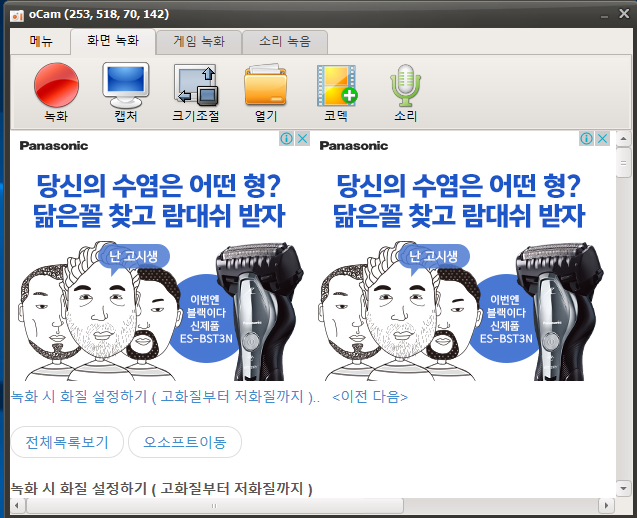Click the left Panasonic shaver ad image
637x518 pixels.
tap(160, 256)
